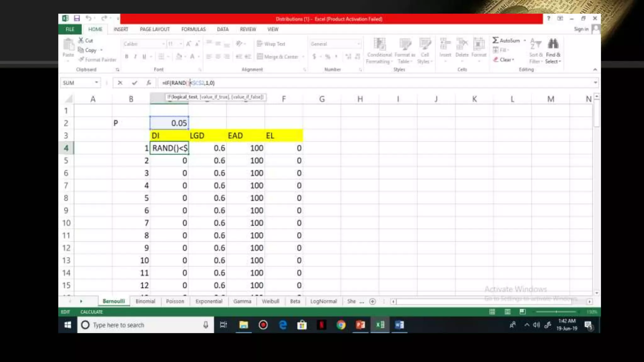Click the Save icon in quick access toolbar
The height and width of the screenshot is (362, 644).
coord(77,18)
